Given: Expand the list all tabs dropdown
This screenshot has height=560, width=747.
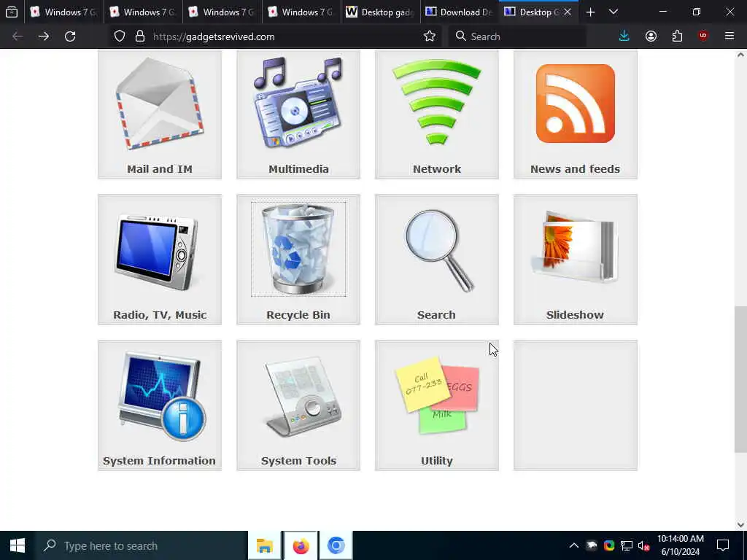Looking at the screenshot, I should (x=614, y=12).
